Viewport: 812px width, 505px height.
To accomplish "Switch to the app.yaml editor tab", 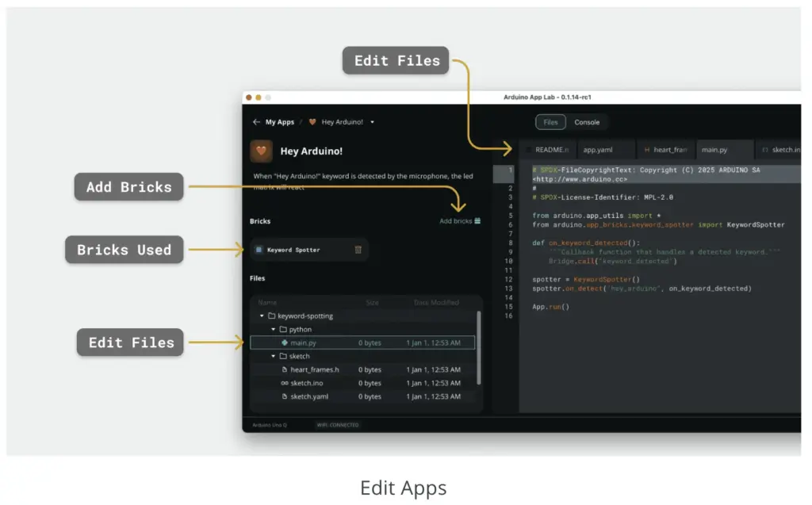I will coord(598,149).
